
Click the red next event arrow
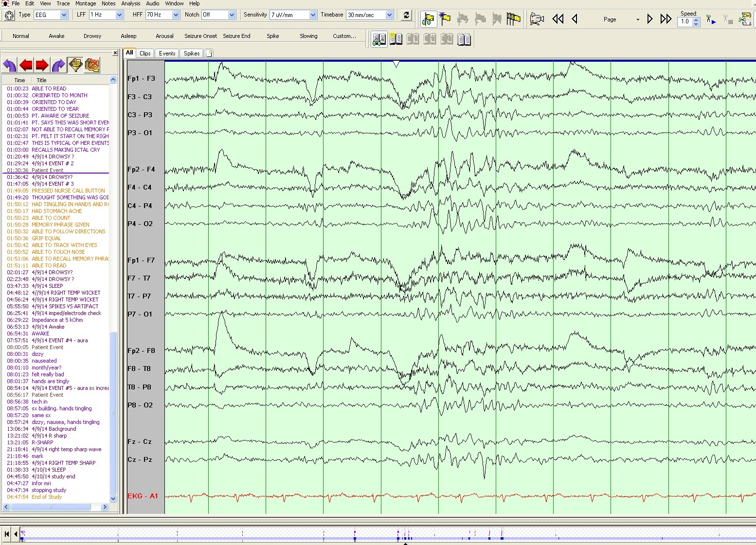pos(42,65)
